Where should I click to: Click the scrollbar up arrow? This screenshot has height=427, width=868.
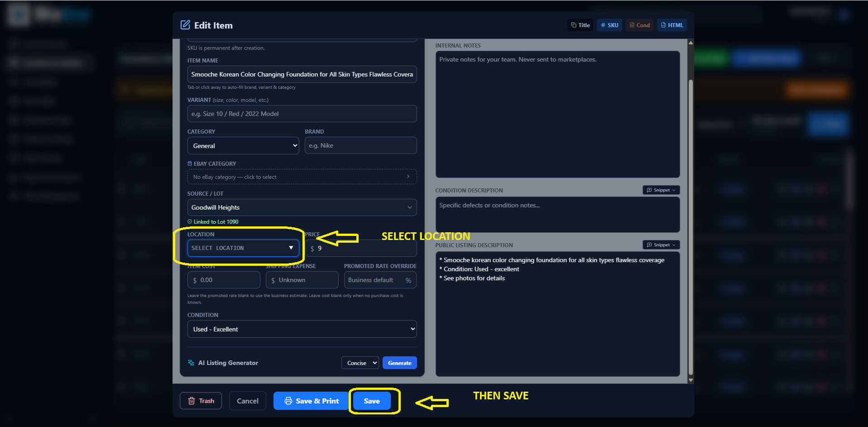(x=691, y=43)
